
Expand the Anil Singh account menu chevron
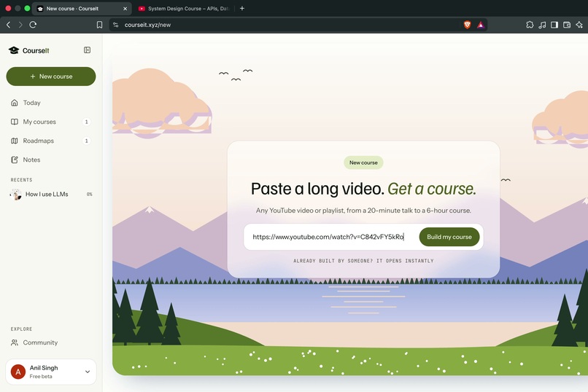pyautogui.click(x=88, y=372)
